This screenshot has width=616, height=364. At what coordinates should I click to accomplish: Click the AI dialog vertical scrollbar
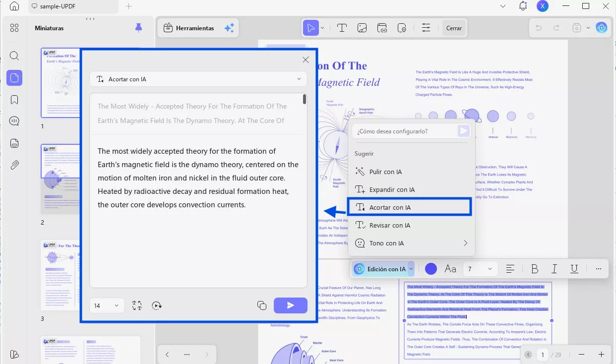pyautogui.click(x=304, y=100)
